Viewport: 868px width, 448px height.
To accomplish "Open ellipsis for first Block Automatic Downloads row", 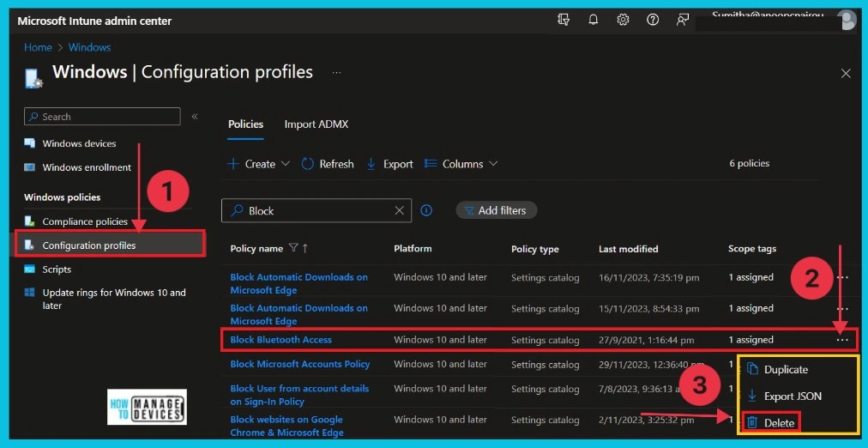I will point(842,277).
